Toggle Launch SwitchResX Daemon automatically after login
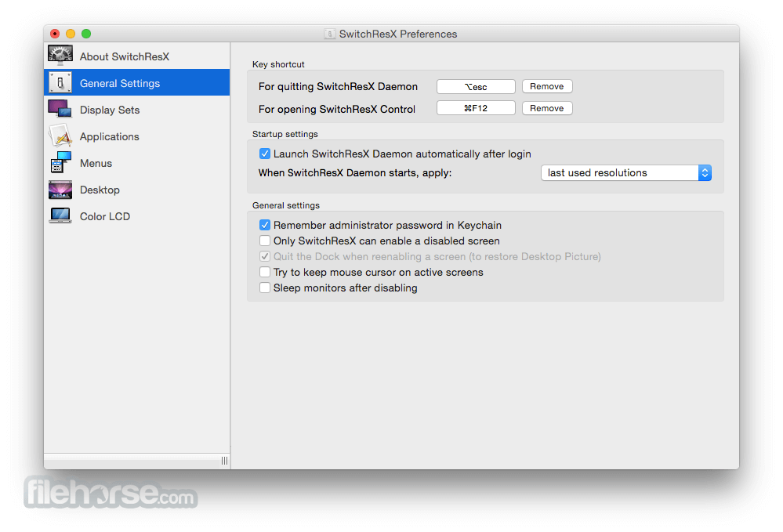 265,154
